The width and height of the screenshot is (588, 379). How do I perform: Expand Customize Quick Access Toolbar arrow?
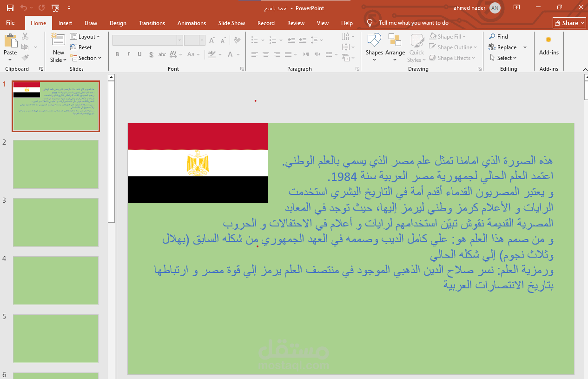tap(69, 8)
